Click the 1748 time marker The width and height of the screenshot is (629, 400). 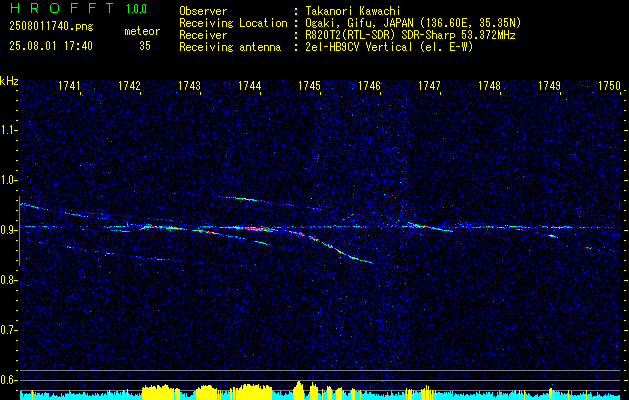click(x=489, y=86)
